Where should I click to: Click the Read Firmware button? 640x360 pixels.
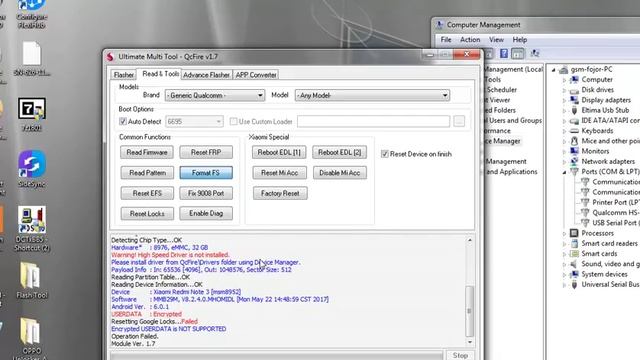pos(147,152)
